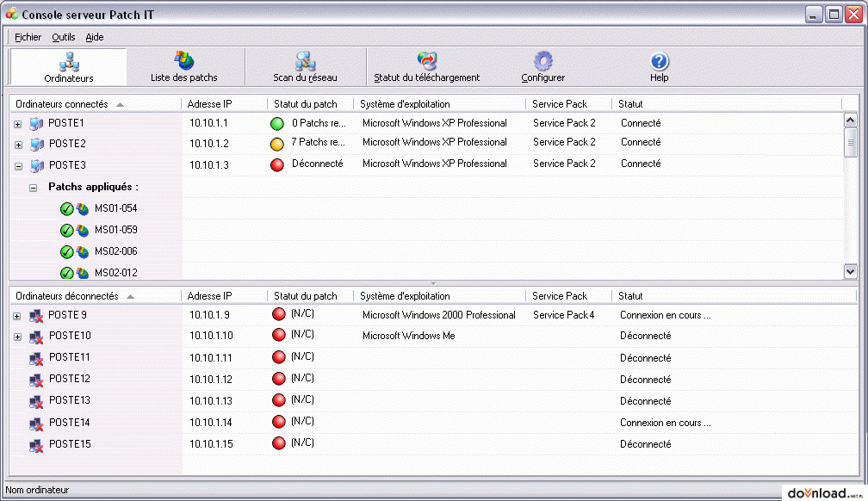The height and width of the screenshot is (501, 868).
Task: Open Liste des patchs view
Action: 183,67
